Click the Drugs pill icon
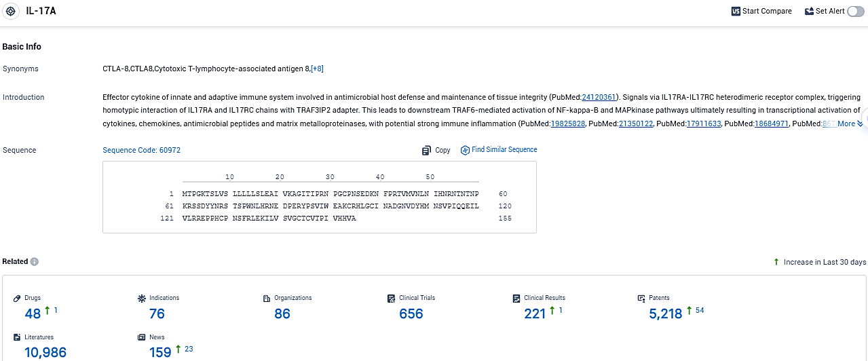Screen dimensions: 868x361 point(18,298)
